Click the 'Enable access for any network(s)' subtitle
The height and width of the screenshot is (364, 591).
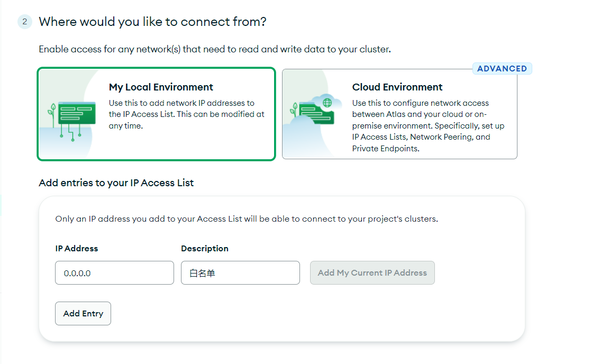215,49
